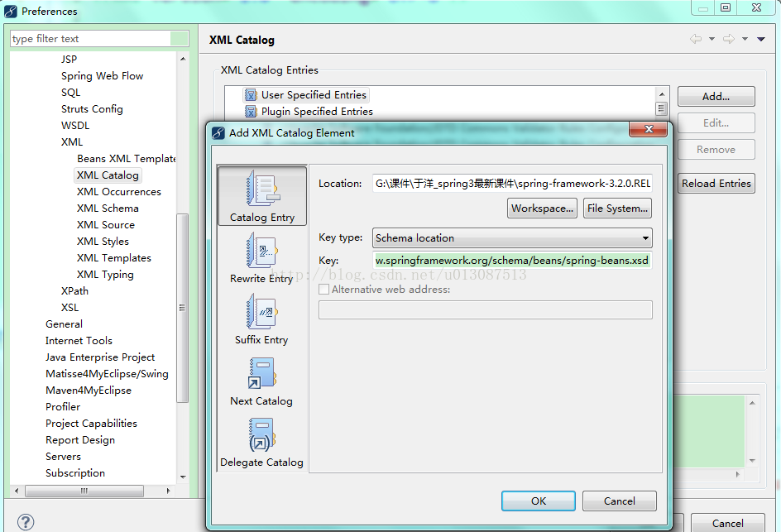
Task: Click the Reload Entries button
Action: coord(716,184)
